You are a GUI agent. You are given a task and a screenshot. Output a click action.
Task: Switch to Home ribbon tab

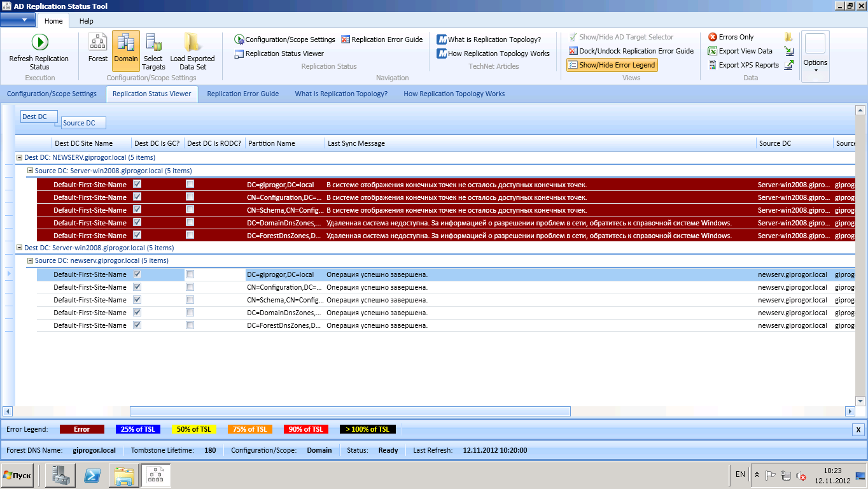pyautogui.click(x=53, y=21)
